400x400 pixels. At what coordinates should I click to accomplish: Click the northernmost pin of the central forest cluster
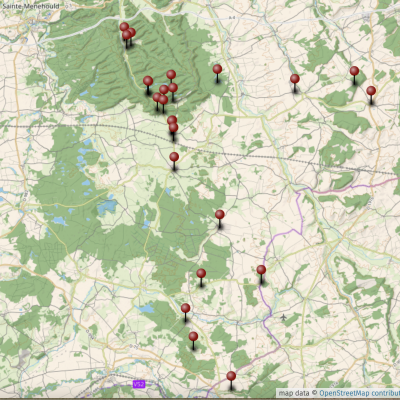coord(171,75)
